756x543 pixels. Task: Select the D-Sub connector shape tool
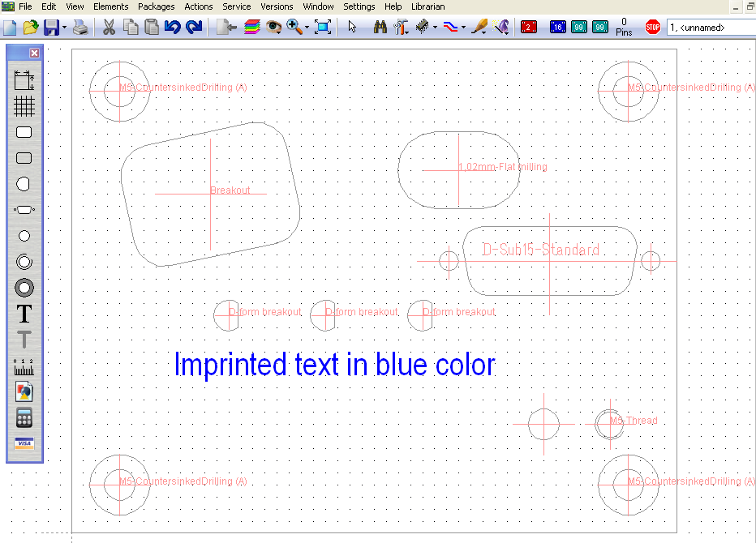click(24, 210)
